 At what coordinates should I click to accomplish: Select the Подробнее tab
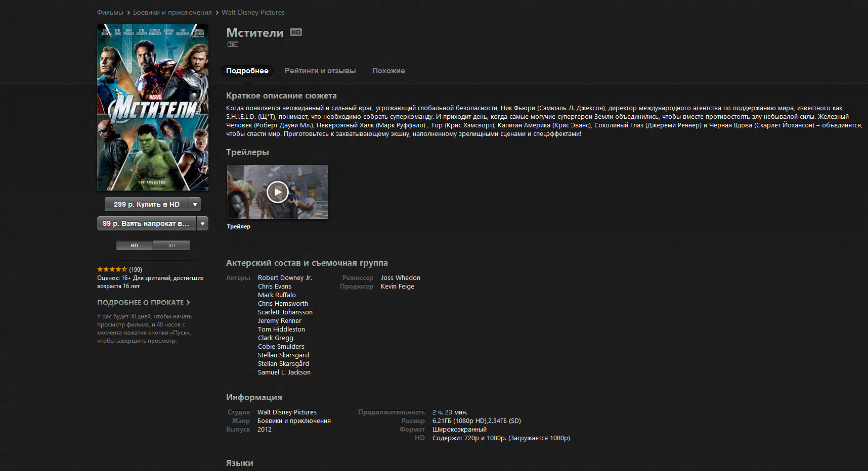coord(247,71)
